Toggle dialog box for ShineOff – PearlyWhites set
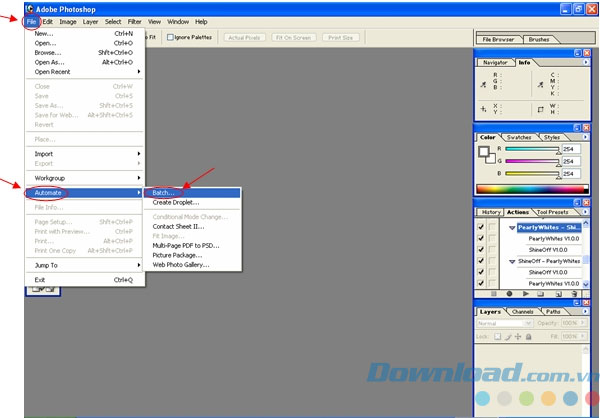 click(492, 261)
